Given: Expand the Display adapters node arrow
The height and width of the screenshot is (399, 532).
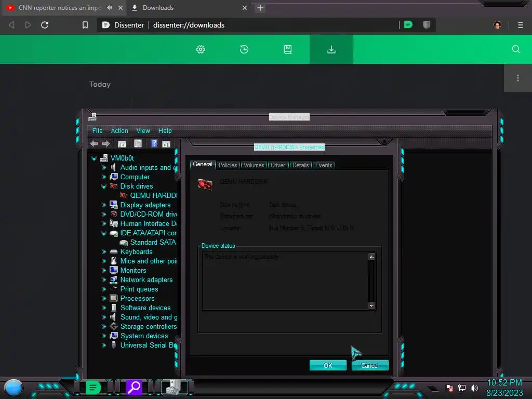Looking at the screenshot, I should (104, 205).
